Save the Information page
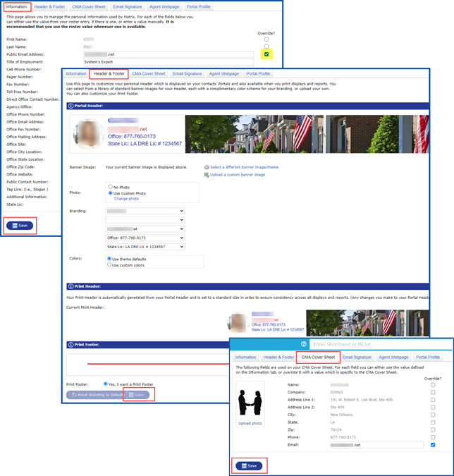The height and width of the screenshot is (476, 454). point(20,226)
